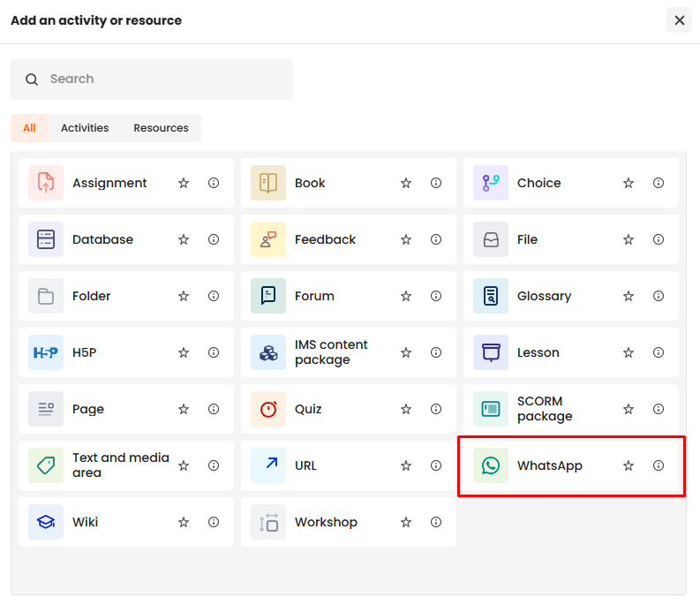
Task: Star the Text and media area
Action: 184,465
